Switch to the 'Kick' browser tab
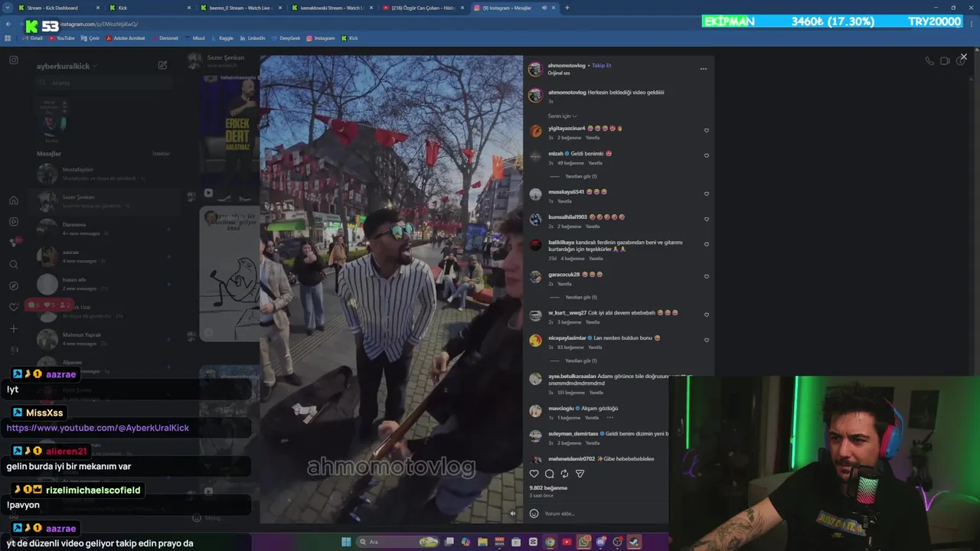Screen dimensions: 980x551 pyautogui.click(x=149, y=8)
